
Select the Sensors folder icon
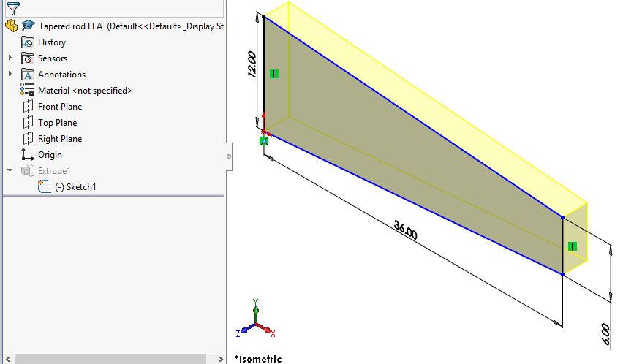click(x=28, y=58)
